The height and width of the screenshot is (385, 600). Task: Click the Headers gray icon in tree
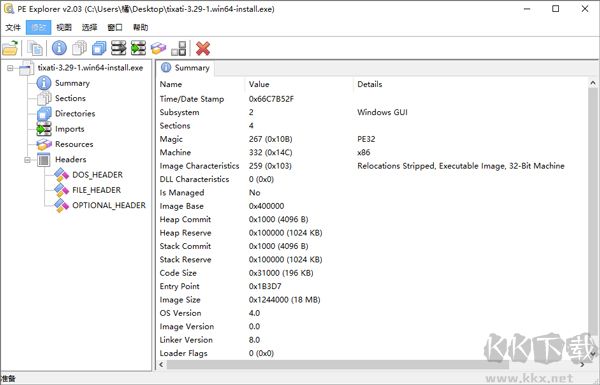pyautogui.click(x=44, y=160)
